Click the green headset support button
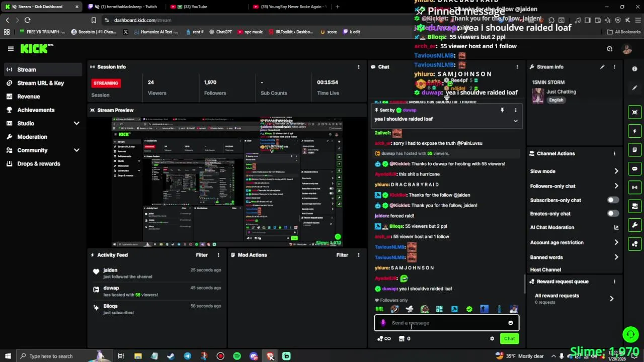 point(630,334)
